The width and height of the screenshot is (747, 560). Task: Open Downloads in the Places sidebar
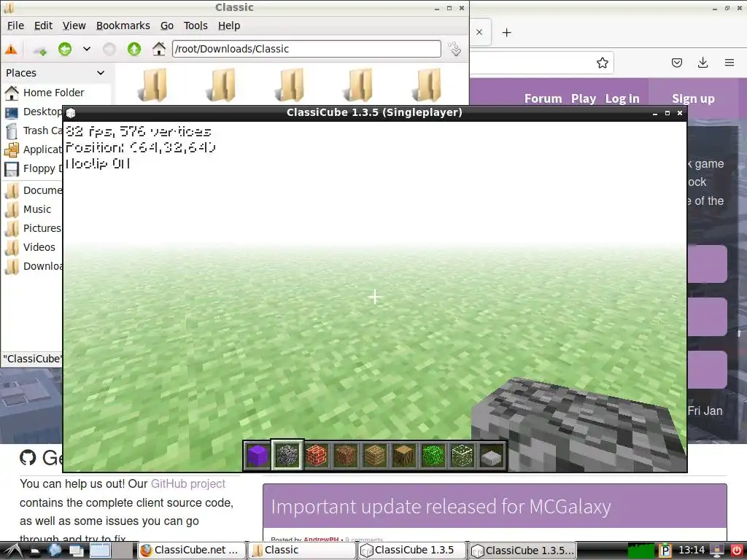pyautogui.click(x=34, y=266)
